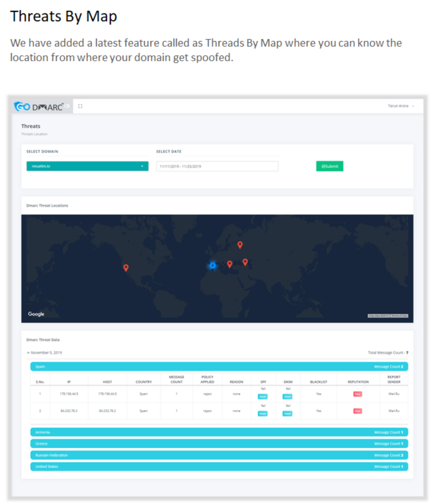
Task: Collapse the November 5, 2019 date group
Action: (x=44, y=352)
